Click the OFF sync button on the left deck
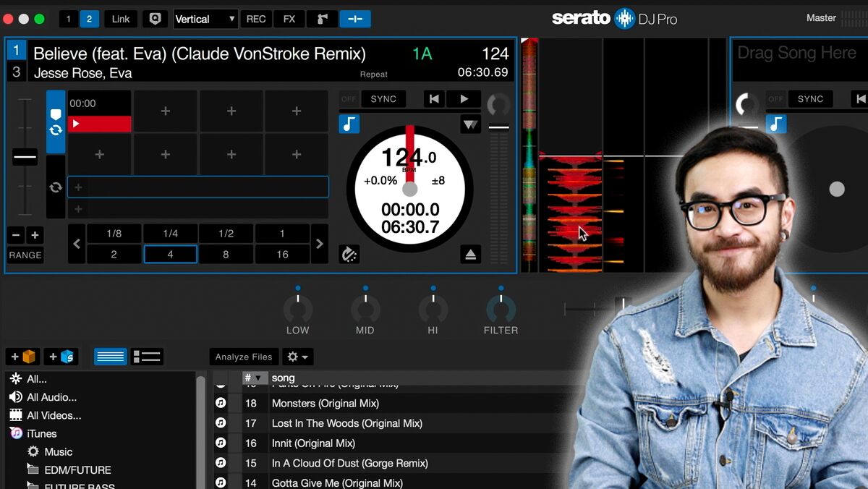 coord(349,99)
